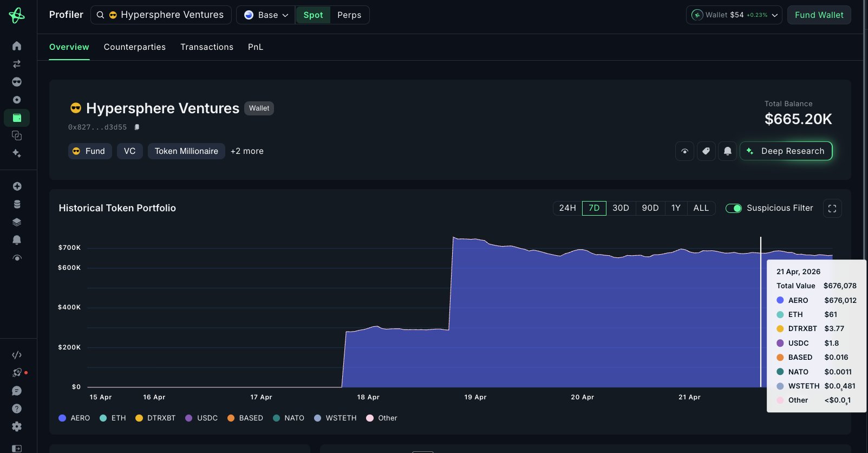Click the home icon in the sidebar
The width and height of the screenshot is (868, 453).
(x=17, y=46)
